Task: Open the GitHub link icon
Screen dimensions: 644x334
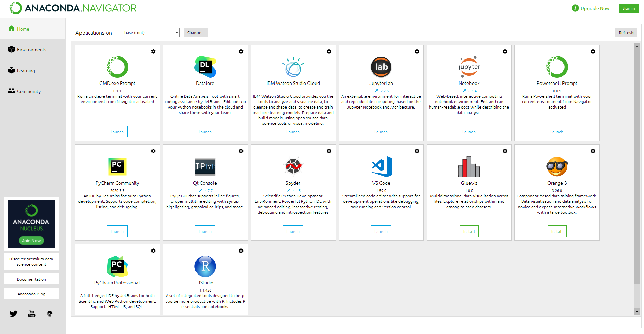Action: click(x=50, y=314)
